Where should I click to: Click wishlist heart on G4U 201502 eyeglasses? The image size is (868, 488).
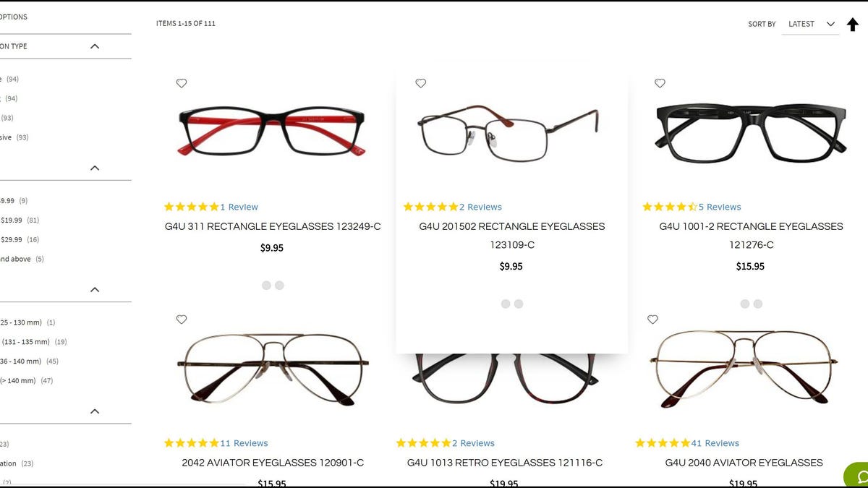coord(421,83)
